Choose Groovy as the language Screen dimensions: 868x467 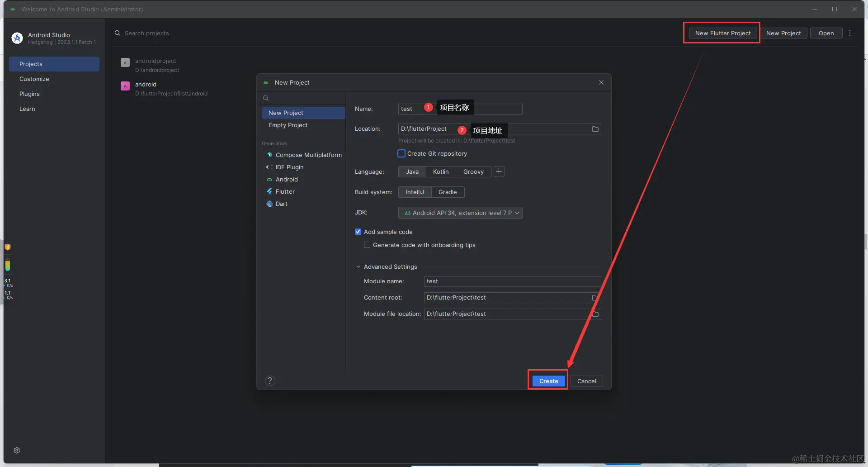pyautogui.click(x=473, y=172)
